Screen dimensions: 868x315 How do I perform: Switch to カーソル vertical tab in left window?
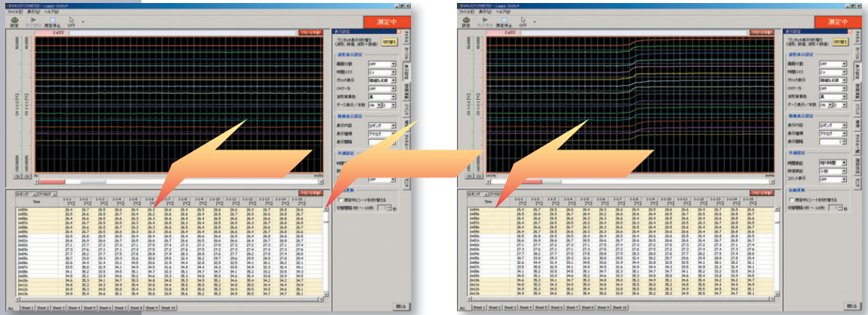[x=407, y=55]
